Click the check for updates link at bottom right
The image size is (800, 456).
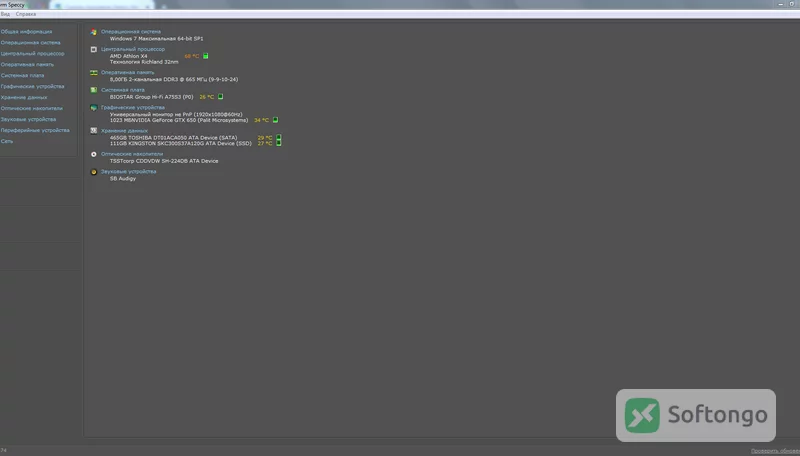[774, 451]
